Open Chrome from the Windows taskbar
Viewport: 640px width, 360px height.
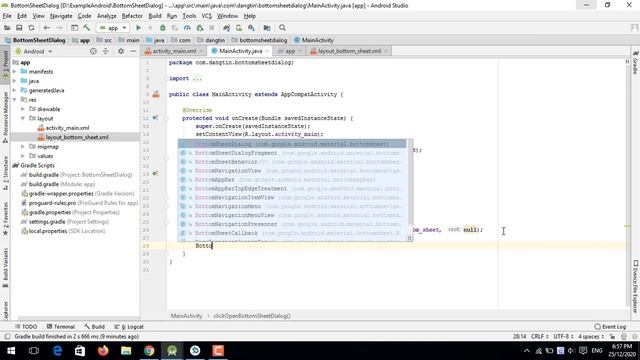pyautogui.click(x=149, y=351)
